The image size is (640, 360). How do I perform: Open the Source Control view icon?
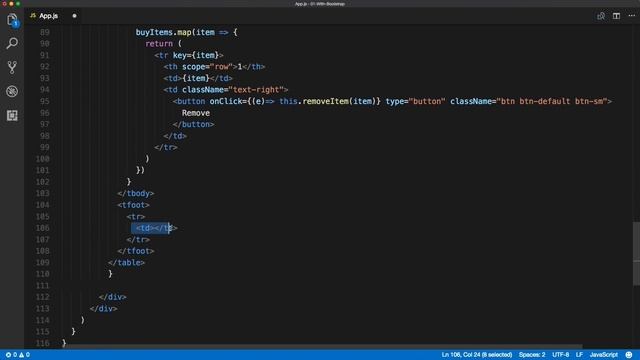pyautogui.click(x=12, y=67)
